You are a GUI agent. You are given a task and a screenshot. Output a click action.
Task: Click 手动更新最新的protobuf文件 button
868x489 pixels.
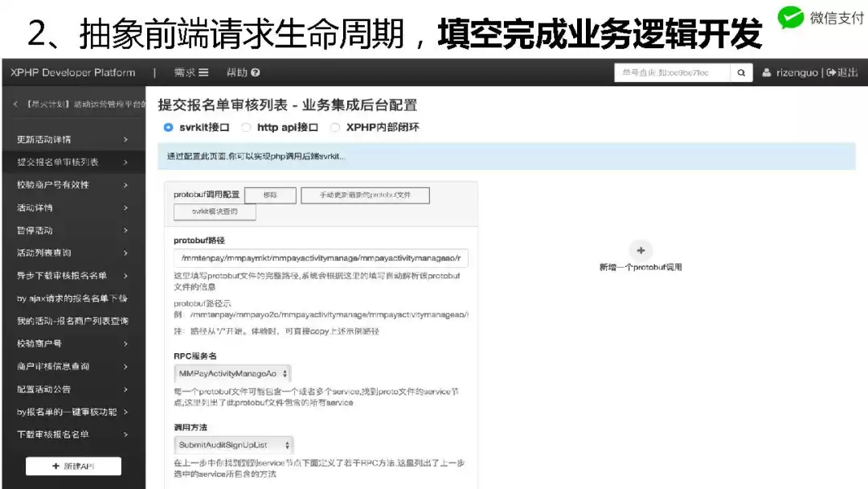(x=366, y=195)
